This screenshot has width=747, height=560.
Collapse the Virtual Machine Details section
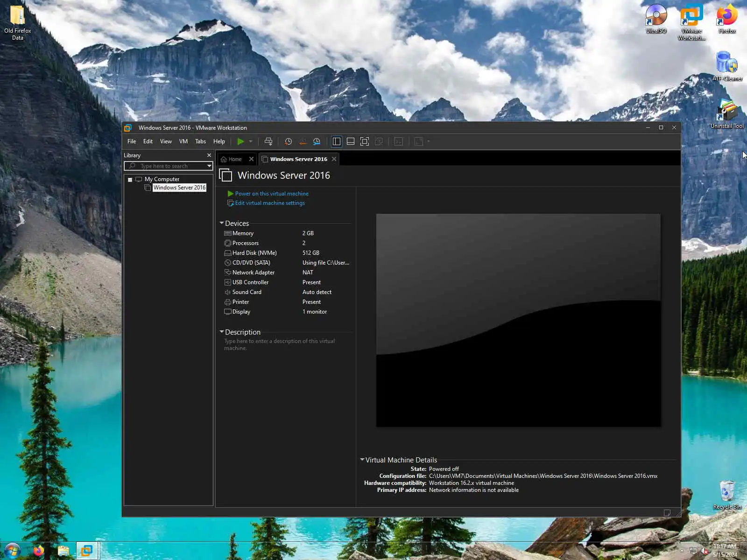point(362,460)
